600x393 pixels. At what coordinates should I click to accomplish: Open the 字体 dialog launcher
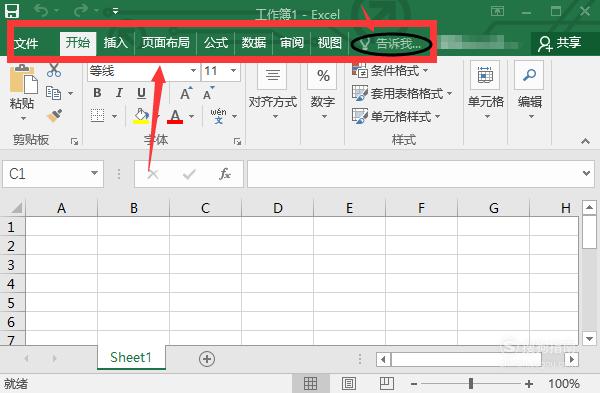click(x=238, y=142)
